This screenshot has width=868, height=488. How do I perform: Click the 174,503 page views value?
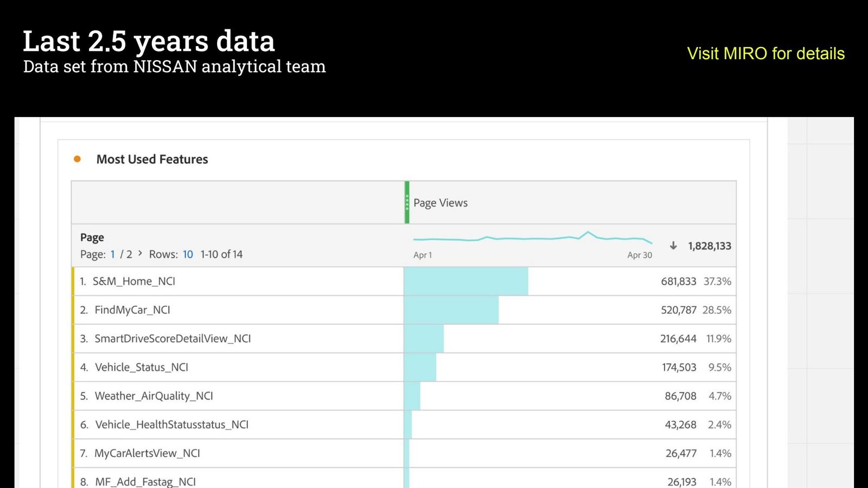pyautogui.click(x=679, y=368)
